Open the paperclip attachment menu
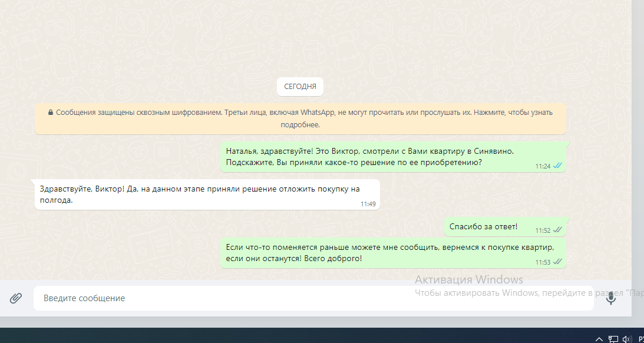This screenshot has width=644, height=343. (16, 298)
